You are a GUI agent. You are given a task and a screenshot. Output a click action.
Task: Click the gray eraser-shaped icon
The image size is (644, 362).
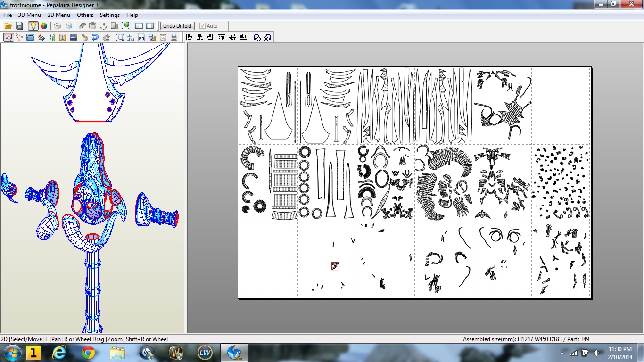pos(82,26)
